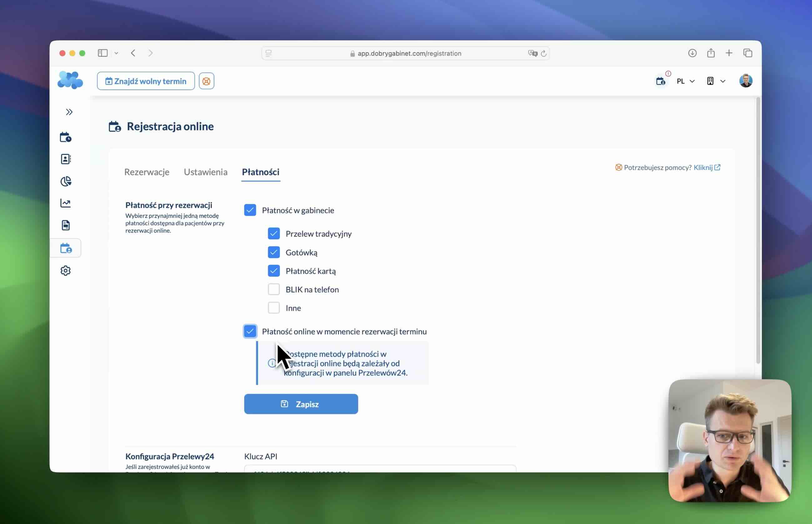Click the online registration notification icon in header
The width and height of the screenshot is (812, 524).
click(661, 81)
